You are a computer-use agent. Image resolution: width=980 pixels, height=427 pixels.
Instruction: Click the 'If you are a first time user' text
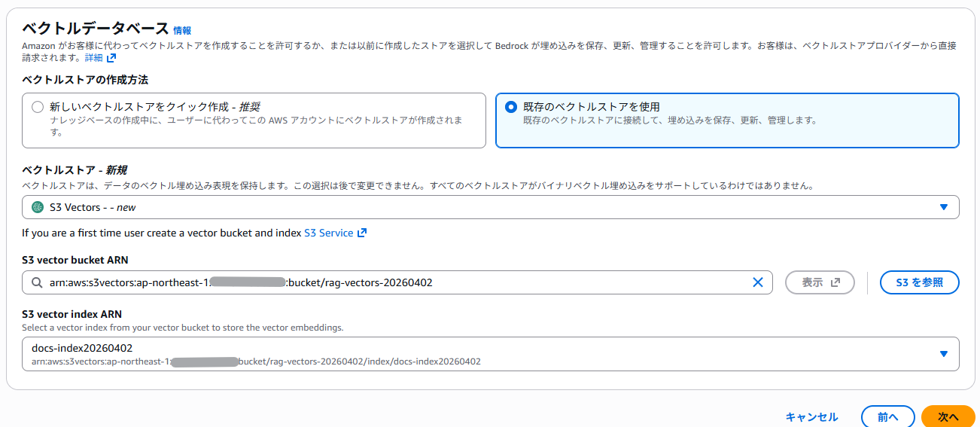click(161, 233)
